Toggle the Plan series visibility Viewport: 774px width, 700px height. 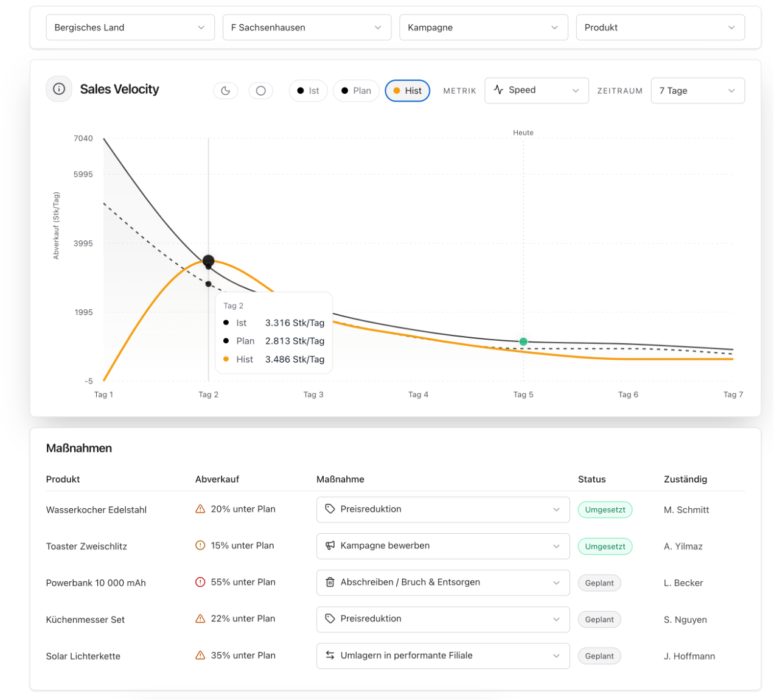pos(356,91)
